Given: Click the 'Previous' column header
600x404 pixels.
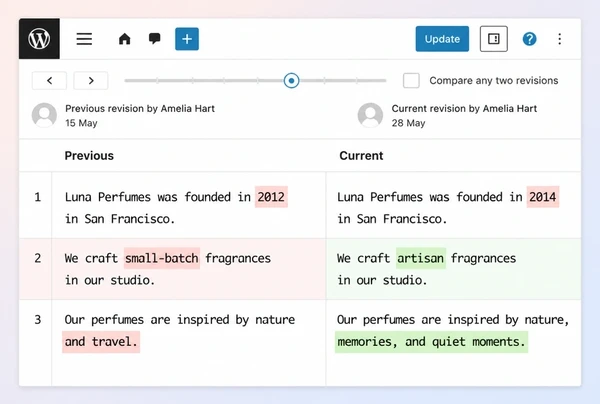Looking at the screenshot, I should pos(89,156).
